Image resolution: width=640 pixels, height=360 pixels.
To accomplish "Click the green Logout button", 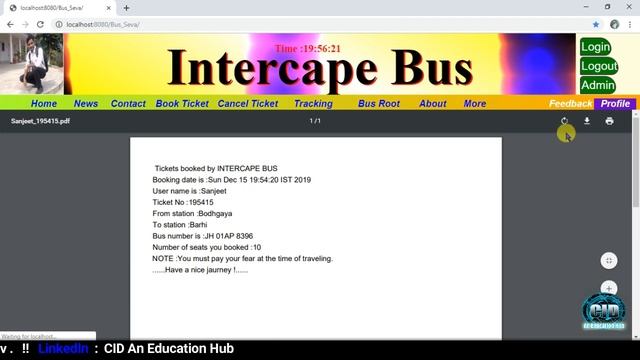I will click(x=599, y=66).
